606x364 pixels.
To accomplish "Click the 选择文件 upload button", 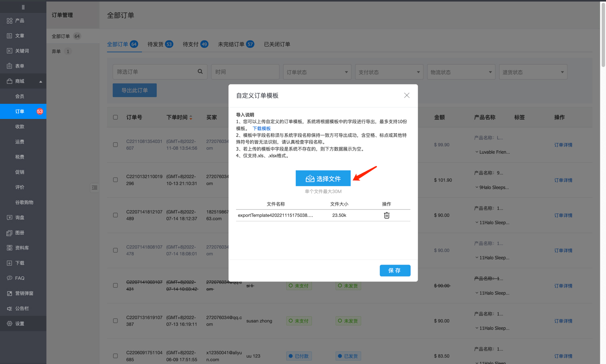I will tap(323, 178).
